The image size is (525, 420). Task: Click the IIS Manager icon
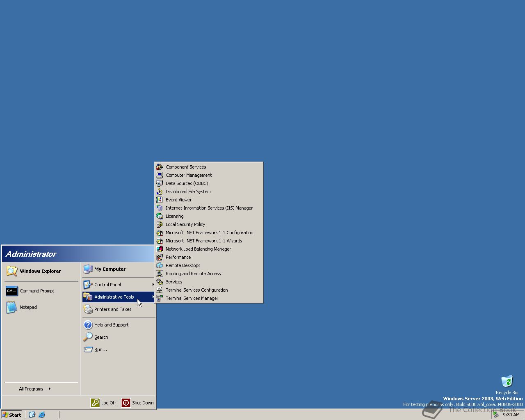pyautogui.click(x=160, y=208)
